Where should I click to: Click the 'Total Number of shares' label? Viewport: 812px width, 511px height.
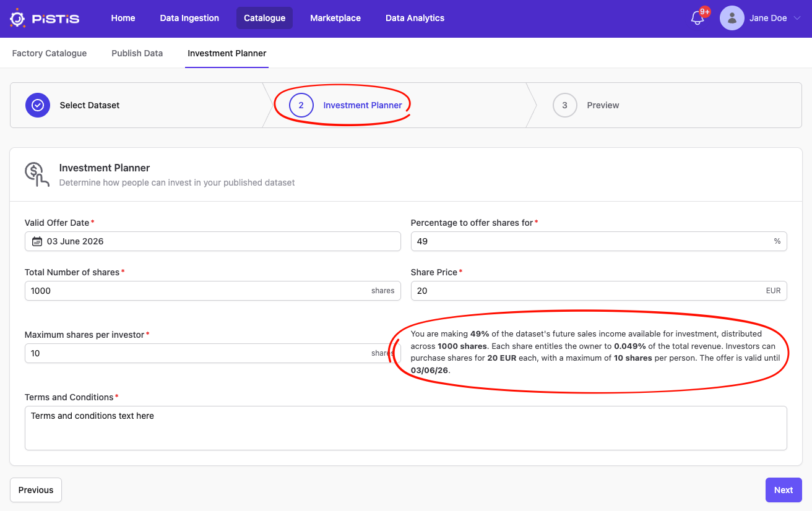pyautogui.click(x=72, y=272)
